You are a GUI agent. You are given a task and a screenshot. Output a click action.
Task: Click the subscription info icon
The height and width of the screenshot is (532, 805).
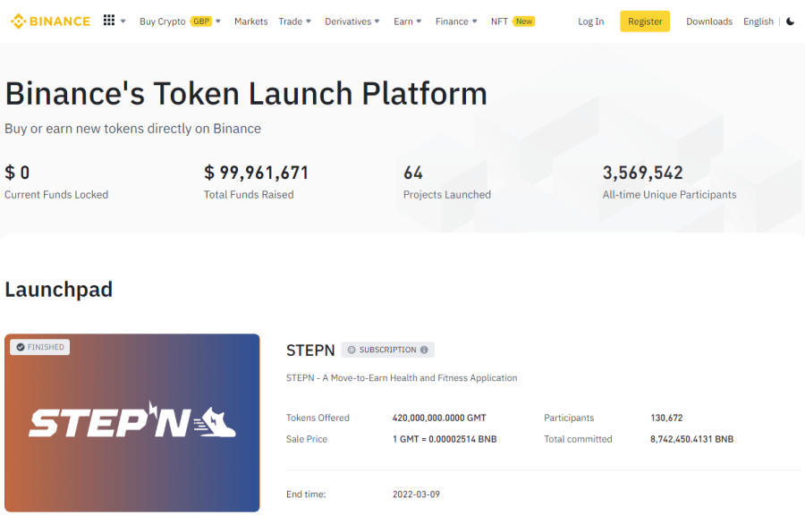(424, 350)
